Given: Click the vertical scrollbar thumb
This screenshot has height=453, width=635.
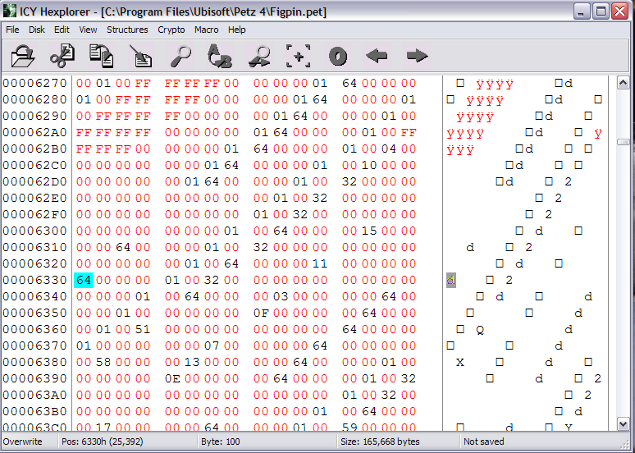Looking at the screenshot, I should tap(623, 142).
